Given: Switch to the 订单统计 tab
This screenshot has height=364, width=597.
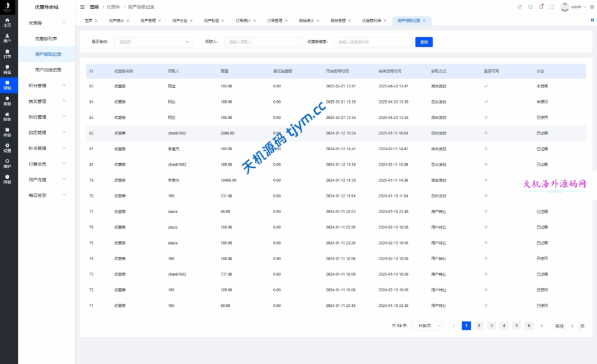Looking at the screenshot, I should [244, 20].
